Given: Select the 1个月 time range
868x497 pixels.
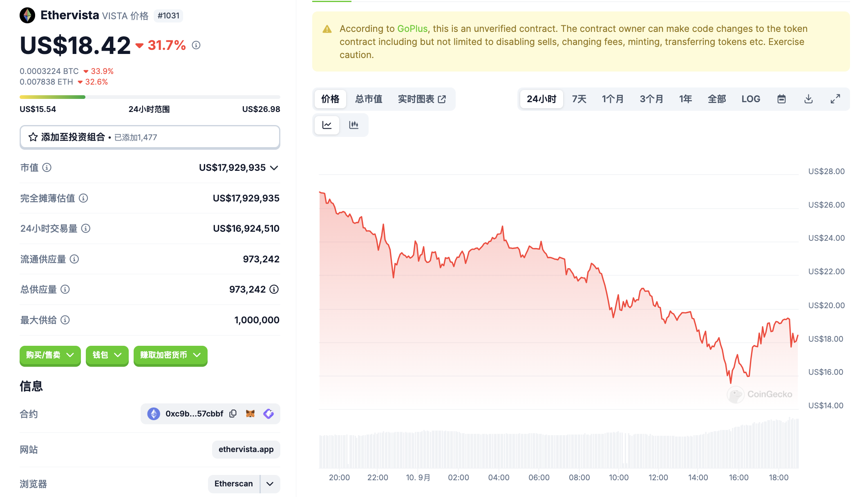Looking at the screenshot, I should tap(613, 99).
